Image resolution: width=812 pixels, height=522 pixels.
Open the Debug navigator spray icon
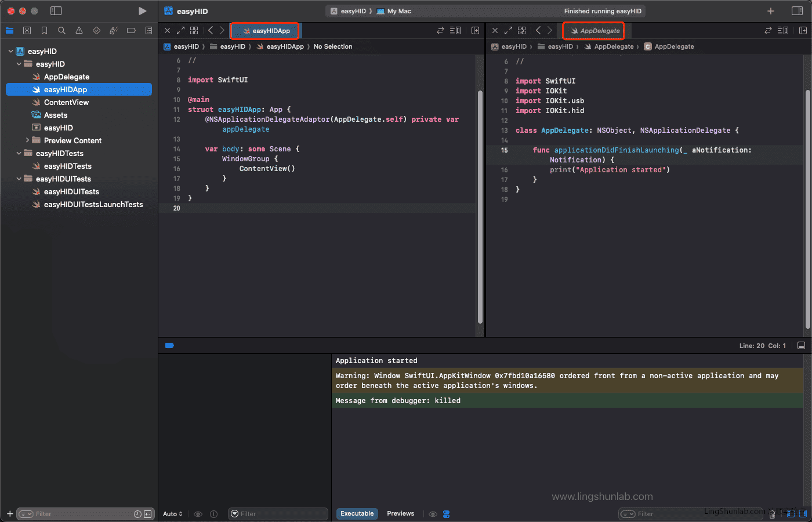pos(114,31)
